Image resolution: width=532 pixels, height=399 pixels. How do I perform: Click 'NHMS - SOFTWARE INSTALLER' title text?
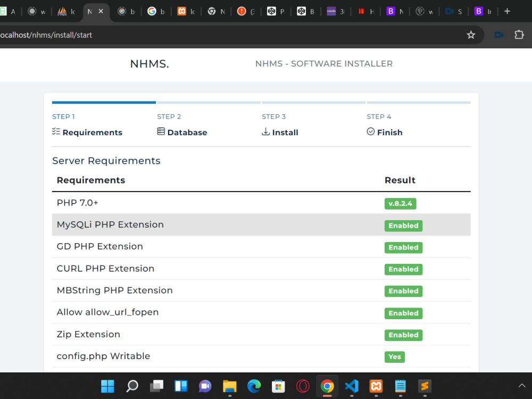[323, 64]
